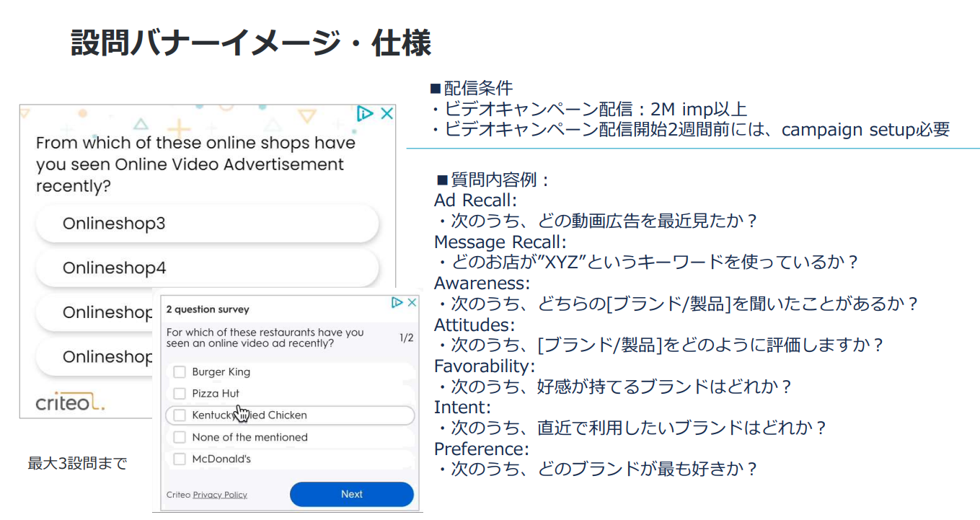The width and height of the screenshot is (980, 520).
Task: Open the Criteo Privacy Policy link
Action: pos(219,495)
